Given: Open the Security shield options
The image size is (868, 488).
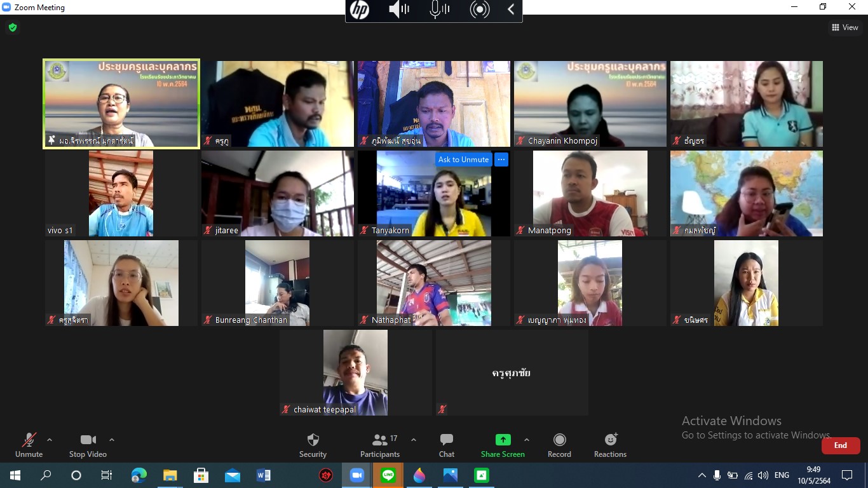Looking at the screenshot, I should (x=313, y=445).
